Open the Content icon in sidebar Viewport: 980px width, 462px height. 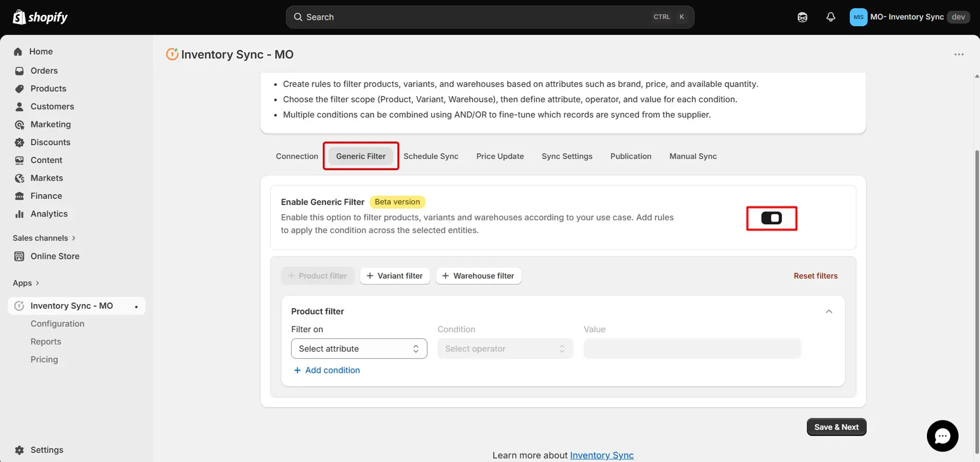point(19,160)
